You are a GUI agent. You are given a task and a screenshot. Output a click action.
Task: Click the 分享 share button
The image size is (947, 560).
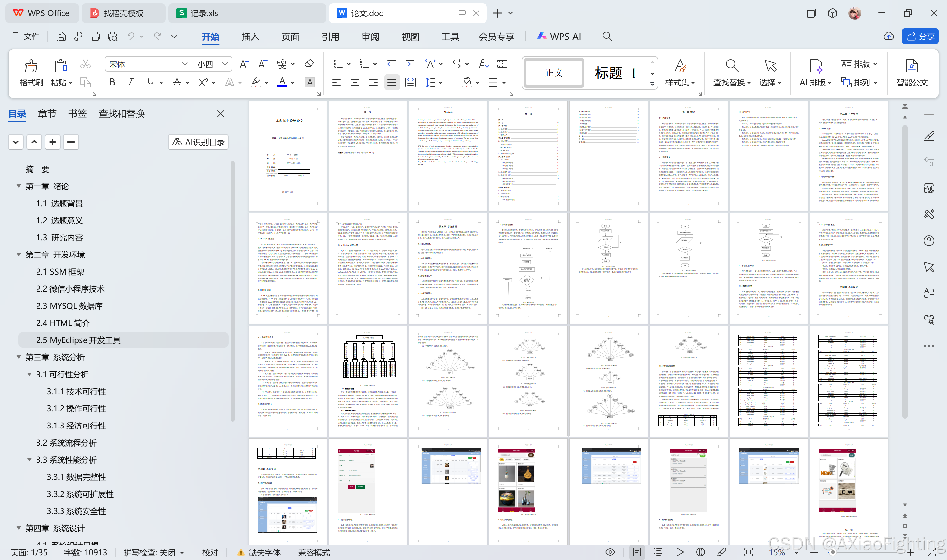pyautogui.click(x=920, y=36)
